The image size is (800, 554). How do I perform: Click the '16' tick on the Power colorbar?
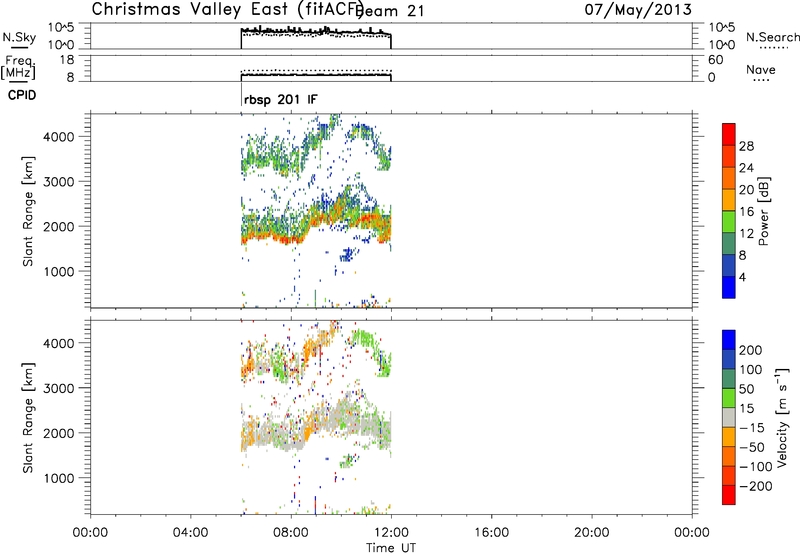tap(746, 211)
